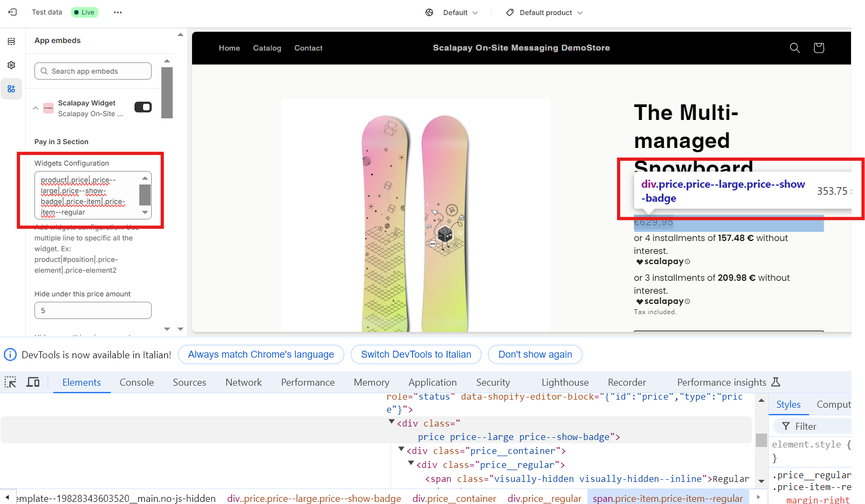This screenshot has width=865, height=504.
Task: Click the Scalapay Widget app logo
Action: (x=48, y=108)
